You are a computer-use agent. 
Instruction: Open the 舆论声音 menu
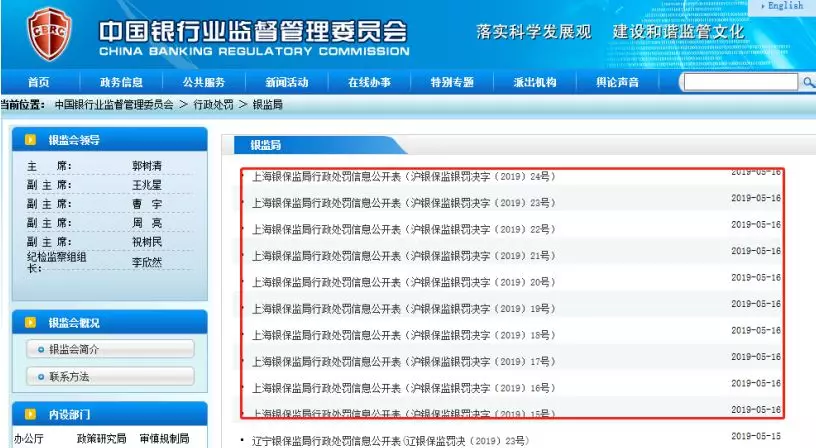(618, 82)
